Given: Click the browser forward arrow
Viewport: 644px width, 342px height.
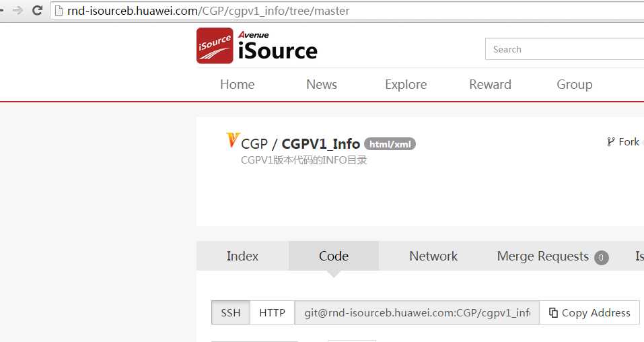Looking at the screenshot, I should point(17,10).
